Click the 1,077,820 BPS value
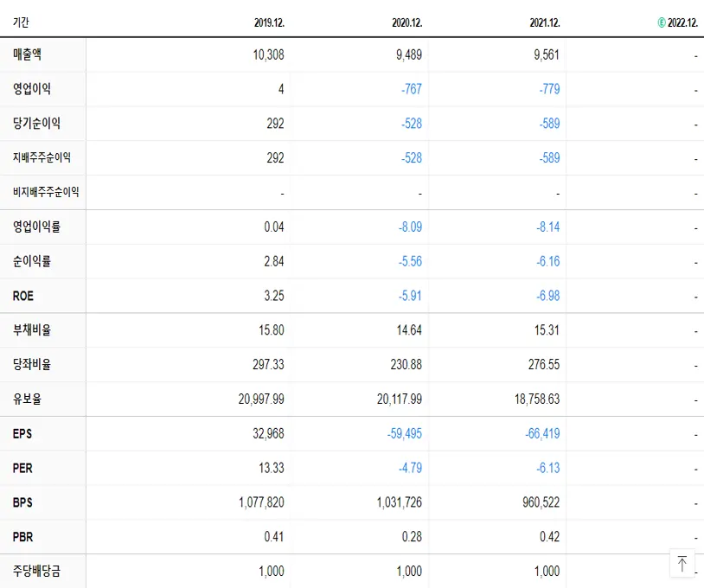 tap(261, 502)
